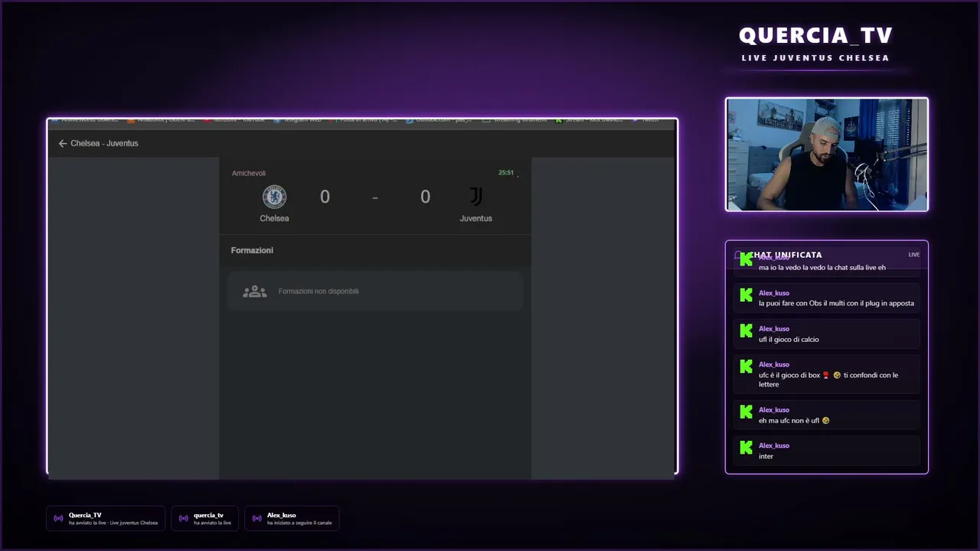Click the Kick icon beside 'eh ma ufc non è ufl'

746,412
